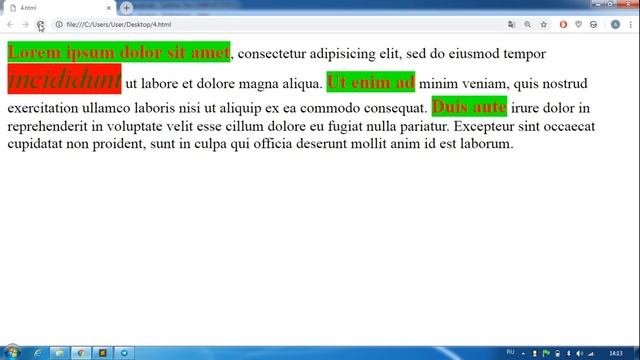Screen dimensions: 640x360
Task: Open the translate page icon
Action: click(x=511, y=24)
